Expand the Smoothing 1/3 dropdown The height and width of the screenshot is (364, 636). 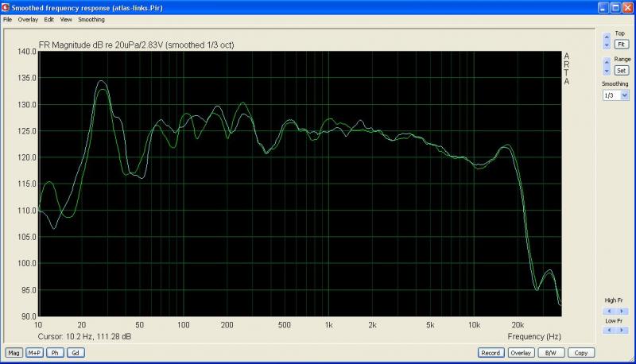pos(625,95)
